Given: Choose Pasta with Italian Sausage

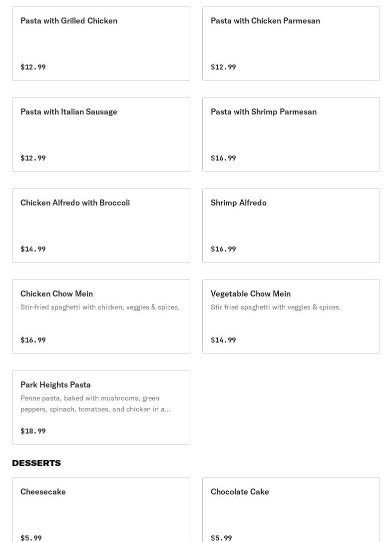Looking at the screenshot, I should [101, 134].
